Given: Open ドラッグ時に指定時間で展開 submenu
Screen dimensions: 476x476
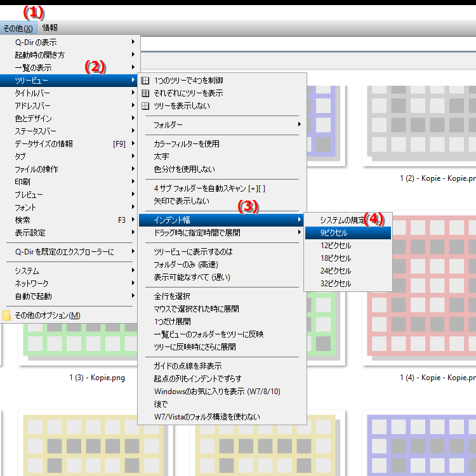Looking at the screenshot, I should 222,233.
